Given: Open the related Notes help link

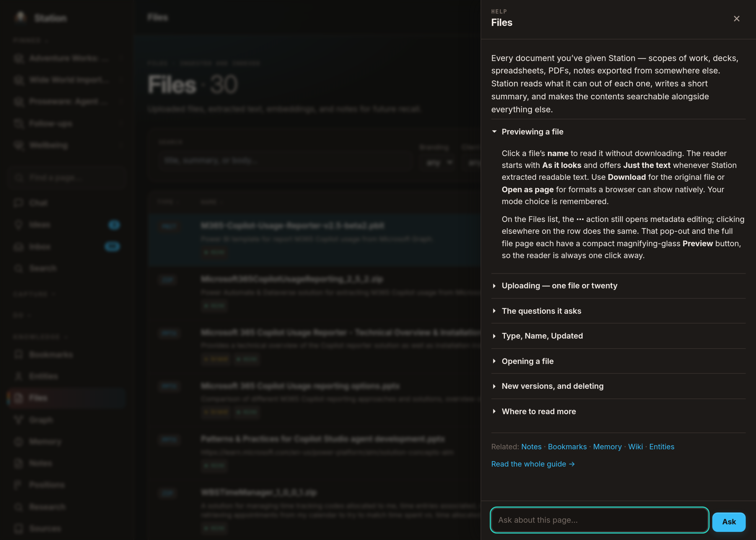Looking at the screenshot, I should pyautogui.click(x=531, y=447).
